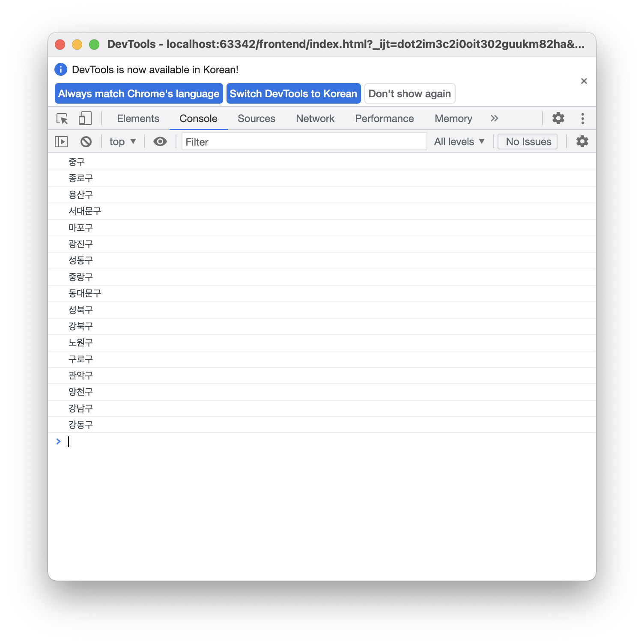Viewport: 644px width, 644px height.
Task: Activate the inspect element picker icon
Action: pos(62,119)
